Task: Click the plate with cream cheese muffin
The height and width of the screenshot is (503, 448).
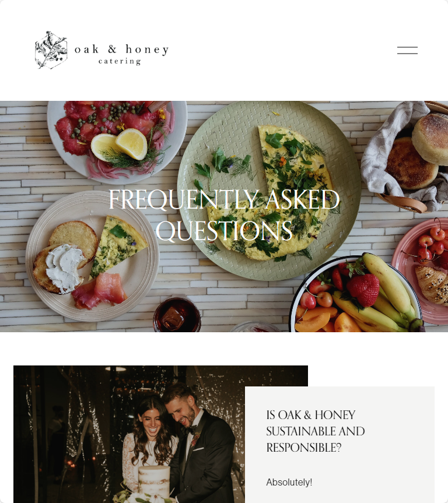Action: point(92,256)
